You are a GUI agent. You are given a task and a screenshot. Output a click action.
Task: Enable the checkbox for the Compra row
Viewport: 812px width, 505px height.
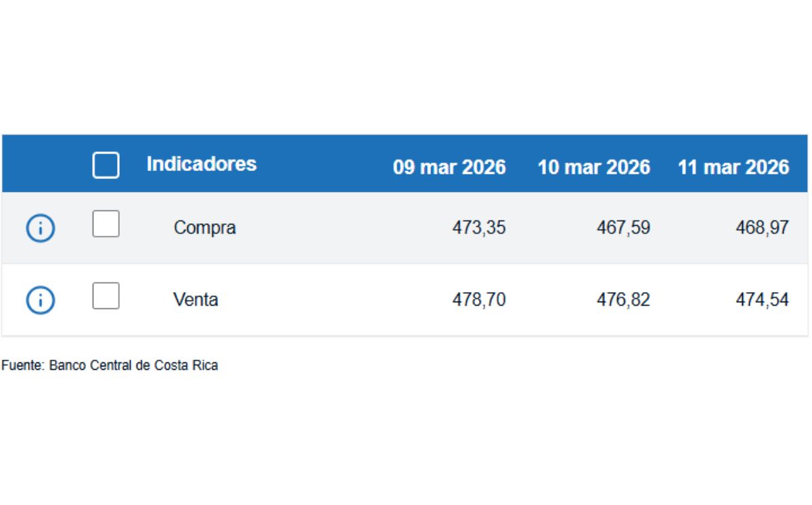pos(106,224)
